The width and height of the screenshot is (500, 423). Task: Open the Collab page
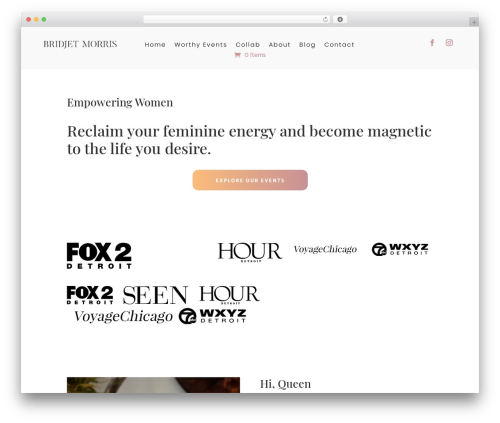(x=248, y=45)
